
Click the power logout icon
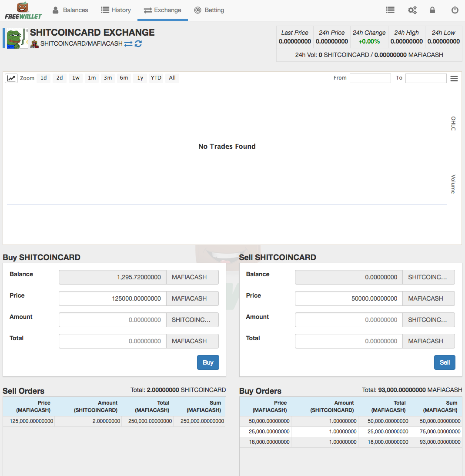click(x=455, y=10)
